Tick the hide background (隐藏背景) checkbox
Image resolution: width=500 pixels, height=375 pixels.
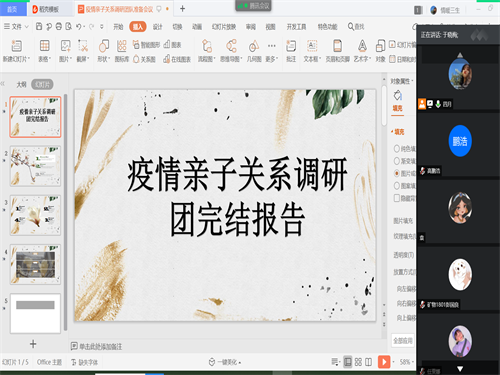[x=397, y=198]
